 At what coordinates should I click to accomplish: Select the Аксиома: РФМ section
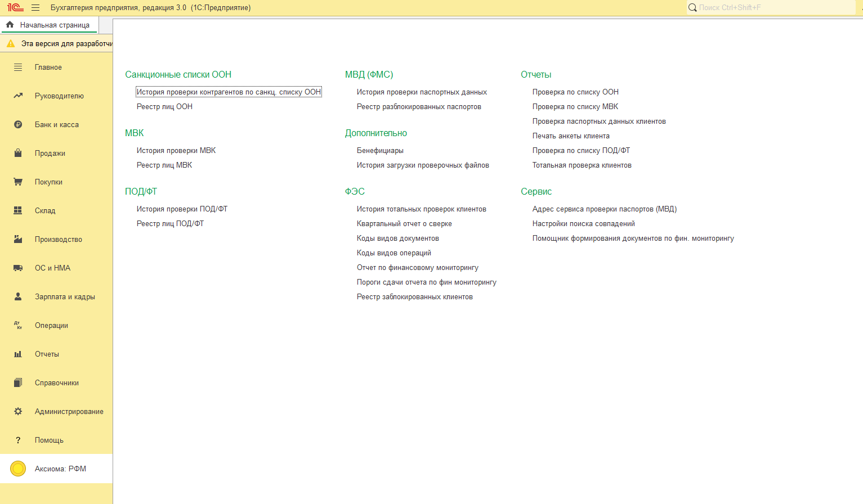click(56, 469)
